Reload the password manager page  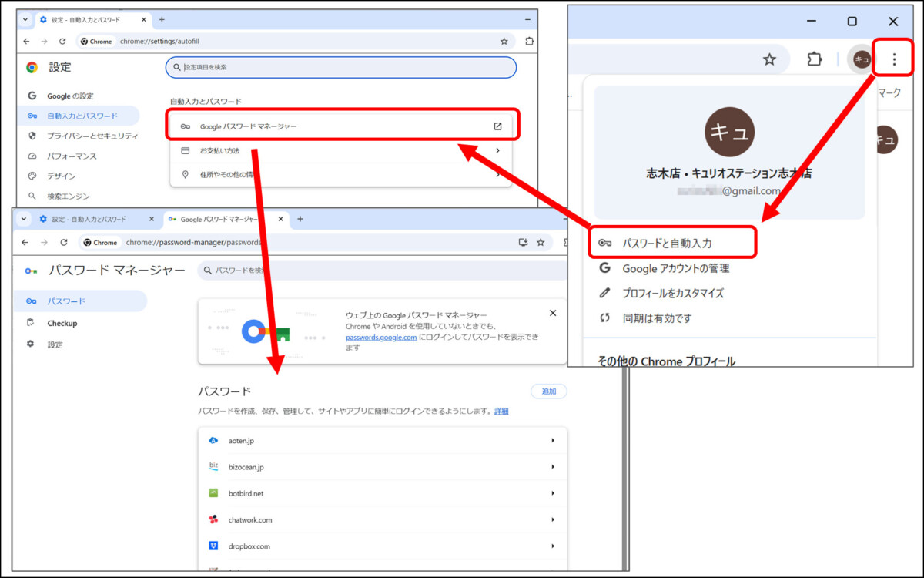click(63, 242)
